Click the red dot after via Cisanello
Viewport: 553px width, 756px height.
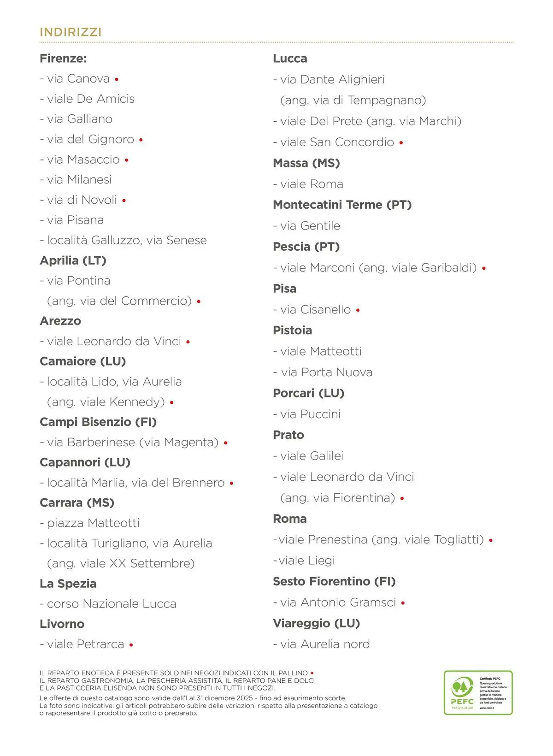[358, 310]
